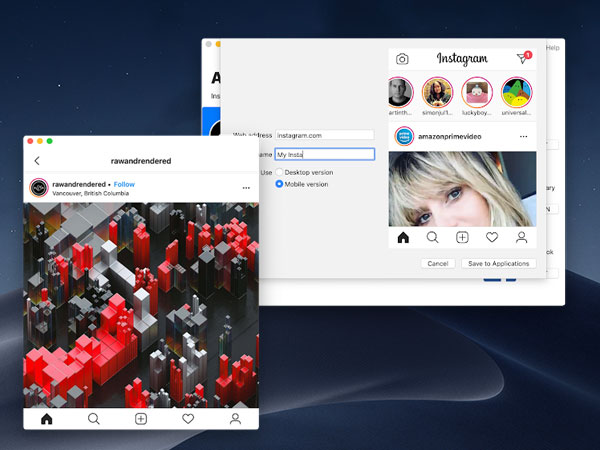600x450 pixels.
Task: Create new post in rawandrendered window
Action: (141, 419)
